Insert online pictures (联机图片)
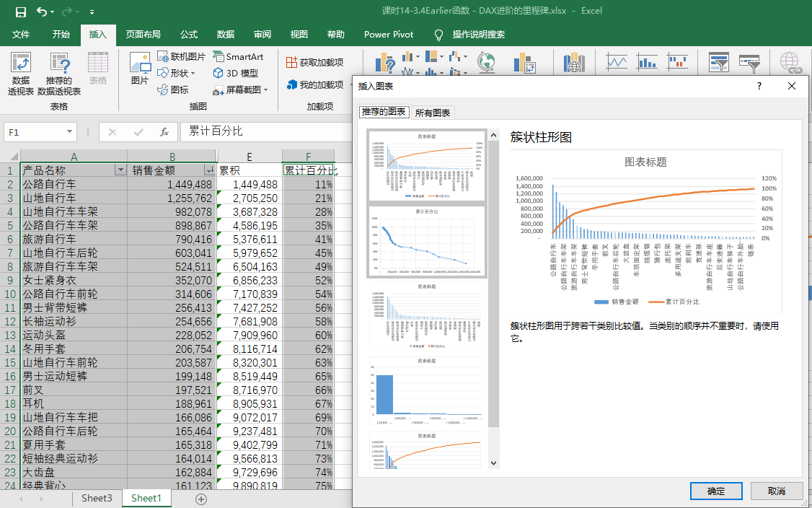812x508 pixels. pos(181,56)
